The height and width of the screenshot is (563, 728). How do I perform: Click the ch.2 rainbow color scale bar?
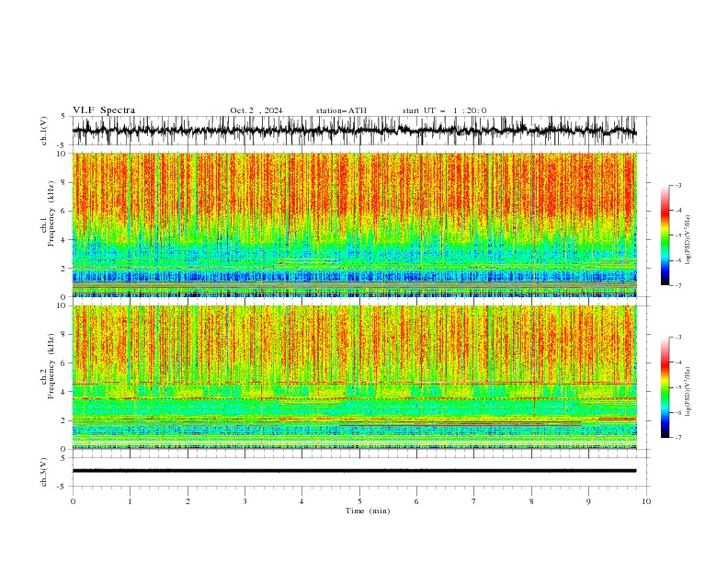(665, 387)
